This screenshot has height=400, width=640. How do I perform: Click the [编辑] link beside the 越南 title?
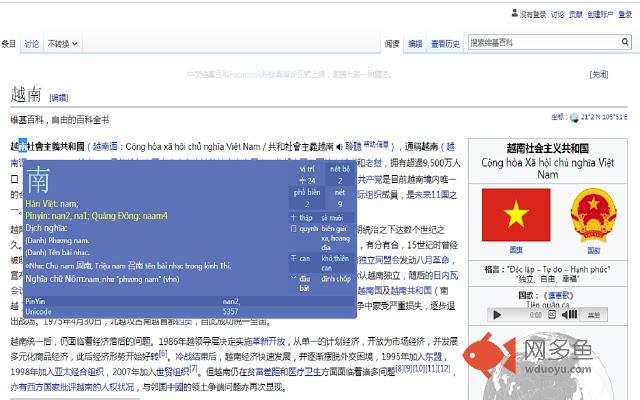(x=59, y=98)
